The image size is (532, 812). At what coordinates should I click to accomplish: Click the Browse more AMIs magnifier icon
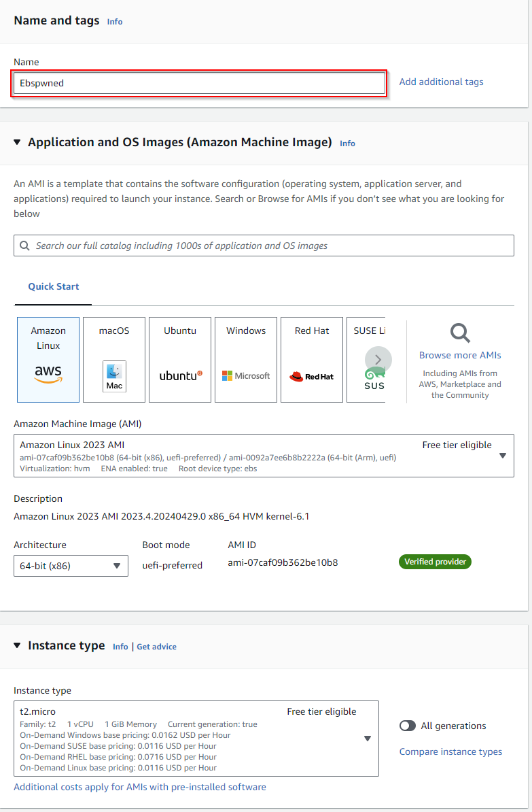(x=460, y=333)
